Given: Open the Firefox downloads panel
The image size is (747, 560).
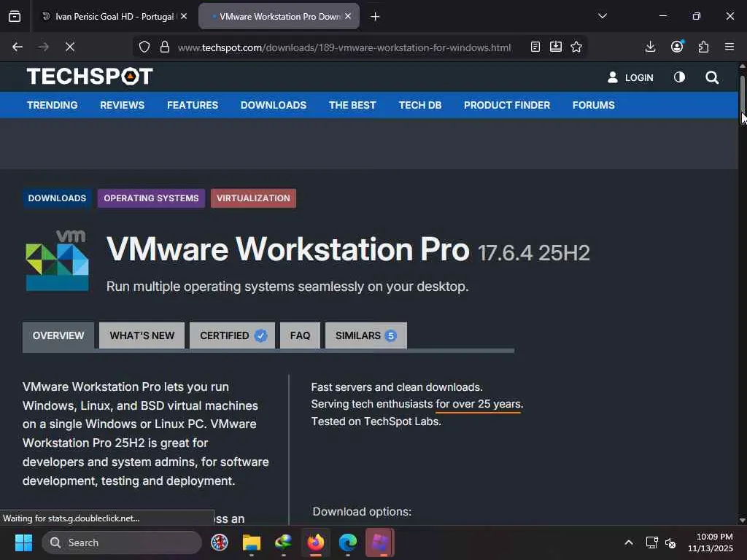Looking at the screenshot, I should [650, 47].
